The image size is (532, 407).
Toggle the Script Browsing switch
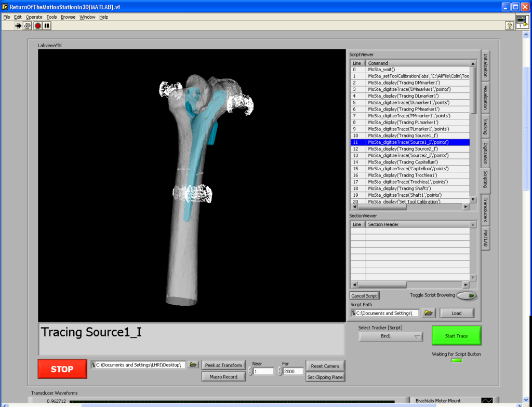pos(467,296)
